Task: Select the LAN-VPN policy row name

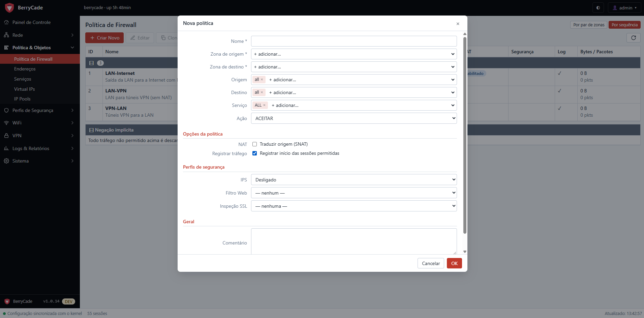Action: pos(116,91)
